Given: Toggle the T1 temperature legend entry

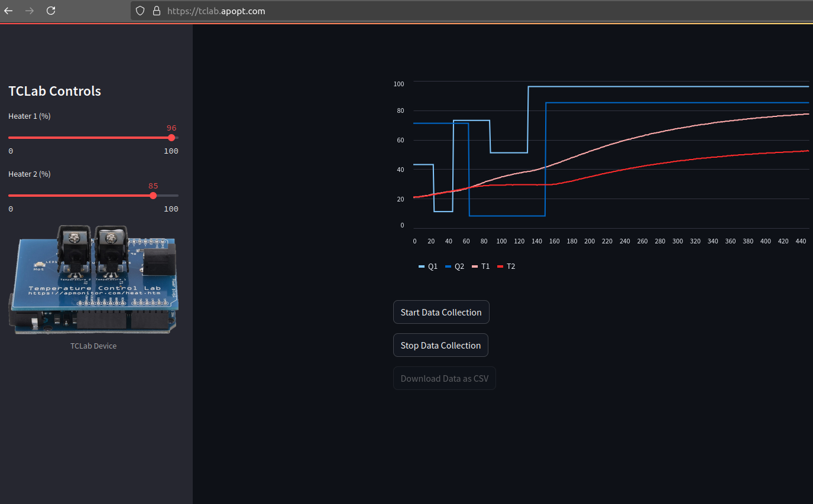Looking at the screenshot, I should tap(481, 266).
